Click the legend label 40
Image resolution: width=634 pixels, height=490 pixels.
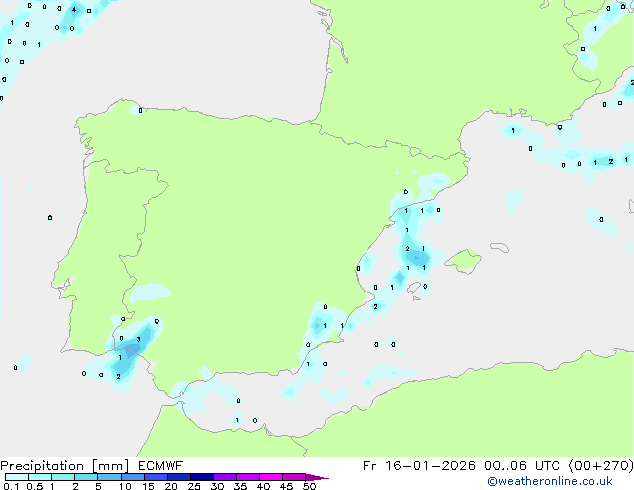[x=263, y=486]
